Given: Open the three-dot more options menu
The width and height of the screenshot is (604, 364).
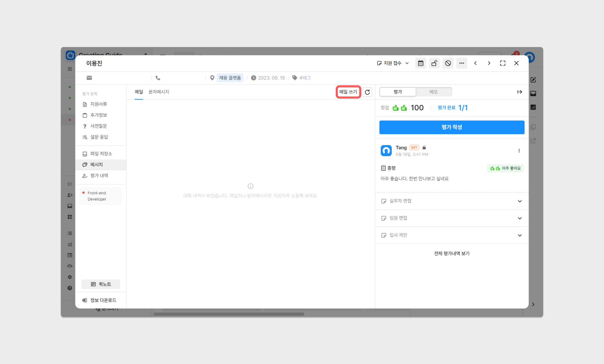Looking at the screenshot, I should click(x=461, y=63).
